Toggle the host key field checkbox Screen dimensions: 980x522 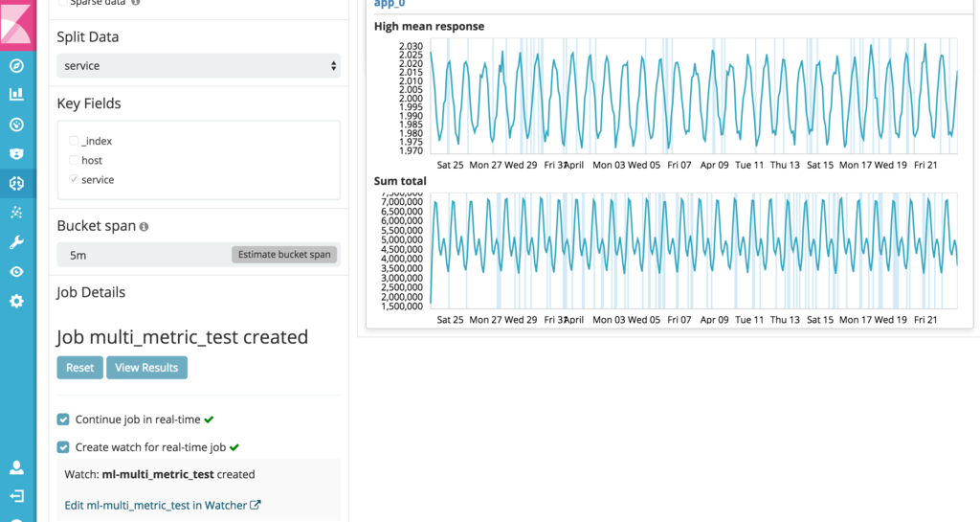(74, 160)
